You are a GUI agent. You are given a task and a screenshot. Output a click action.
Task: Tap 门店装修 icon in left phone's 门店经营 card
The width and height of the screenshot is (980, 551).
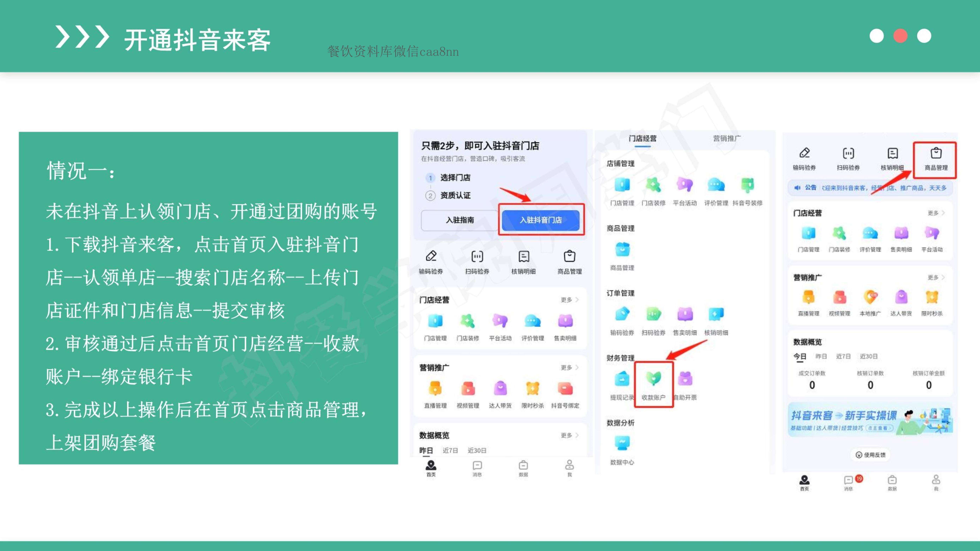point(468,321)
